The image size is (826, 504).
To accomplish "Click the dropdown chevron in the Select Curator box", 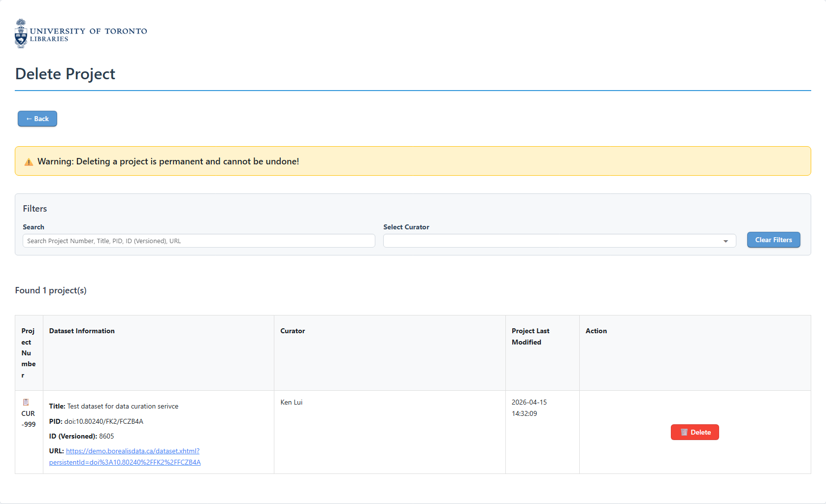I will 725,241.
